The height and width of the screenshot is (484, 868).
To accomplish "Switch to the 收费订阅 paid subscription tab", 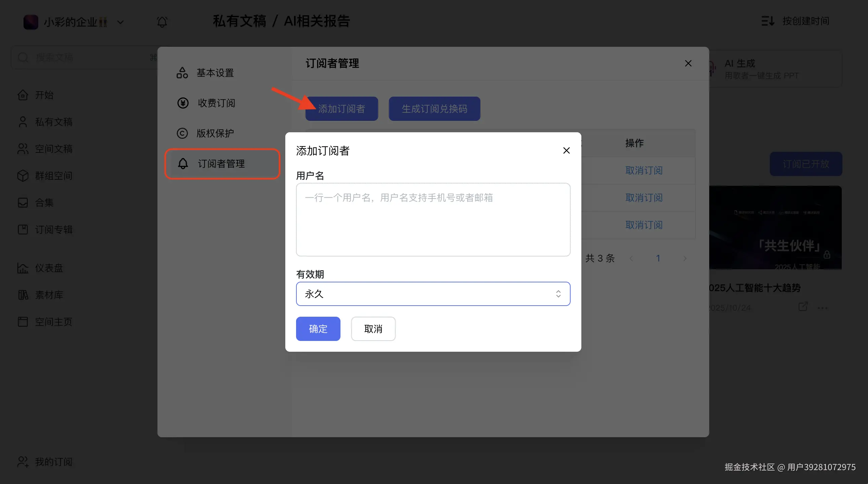I will point(216,103).
